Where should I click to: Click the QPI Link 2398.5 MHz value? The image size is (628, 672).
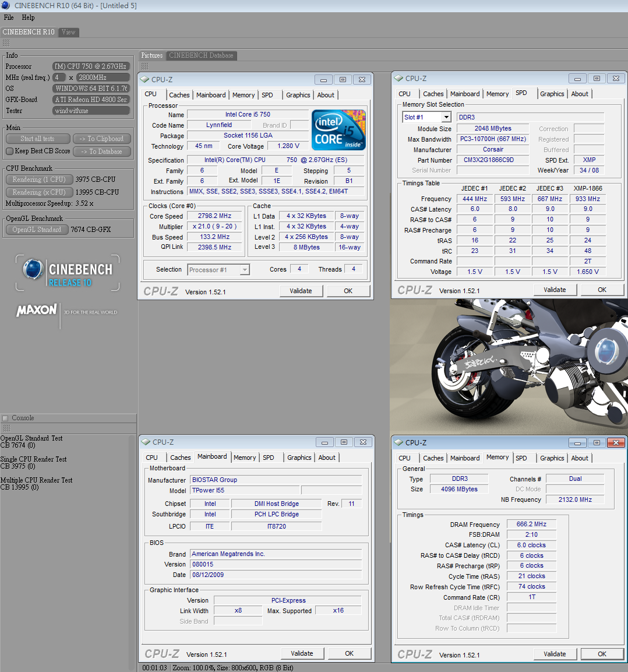214,247
